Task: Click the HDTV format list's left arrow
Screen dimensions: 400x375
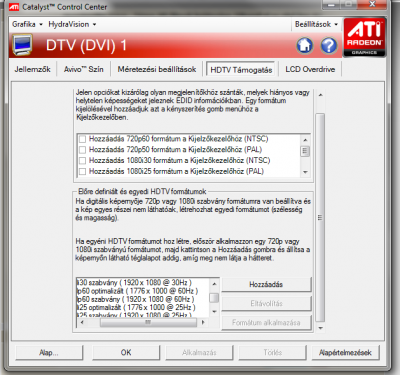Action: tap(82, 322)
